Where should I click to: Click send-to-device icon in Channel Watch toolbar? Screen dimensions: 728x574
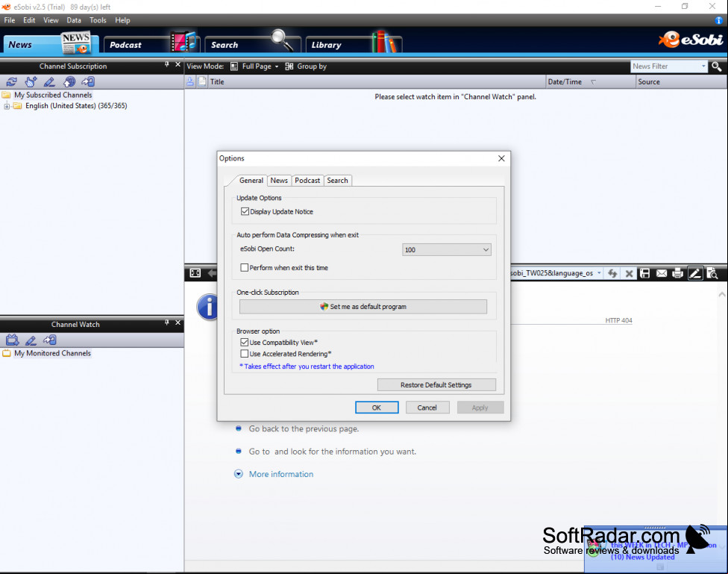tap(50, 340)
